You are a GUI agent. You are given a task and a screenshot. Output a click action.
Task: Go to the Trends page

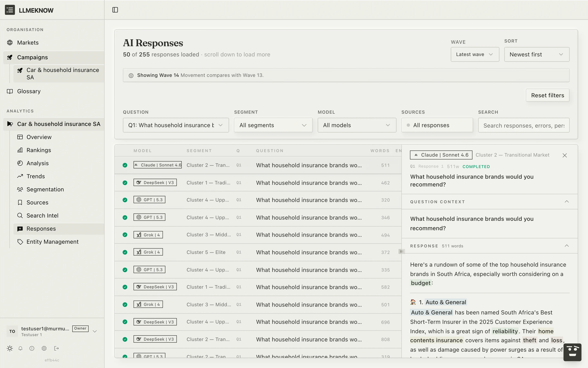pyautogui.click(x=59, y=176)
